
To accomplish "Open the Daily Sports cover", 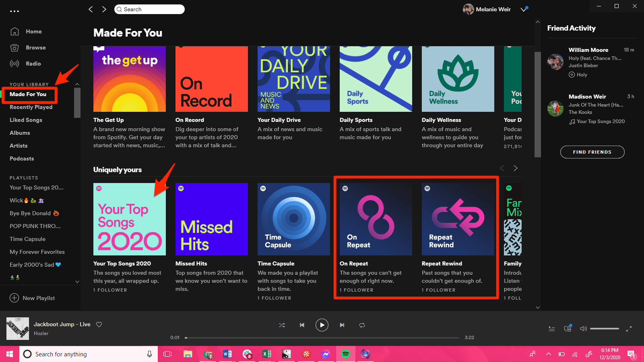I will (376, 79).
